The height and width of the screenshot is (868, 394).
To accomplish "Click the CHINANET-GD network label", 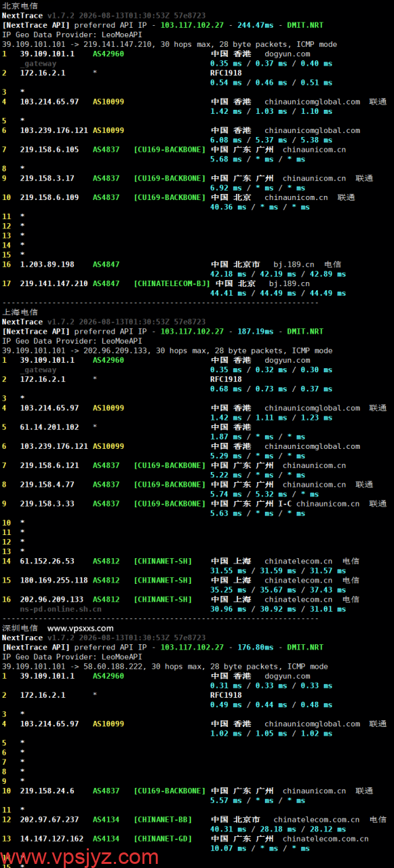I will [163, 838].
